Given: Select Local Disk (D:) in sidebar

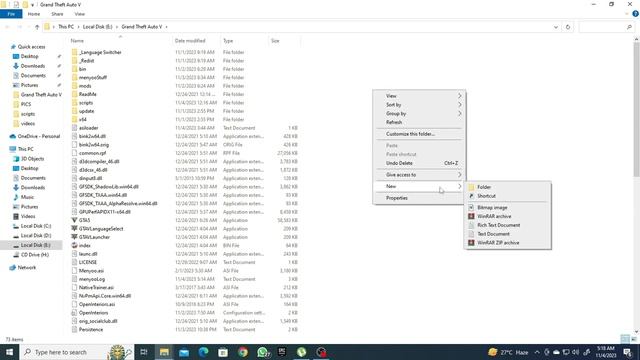Looking at the screenshot, I should tap(36, 236).
